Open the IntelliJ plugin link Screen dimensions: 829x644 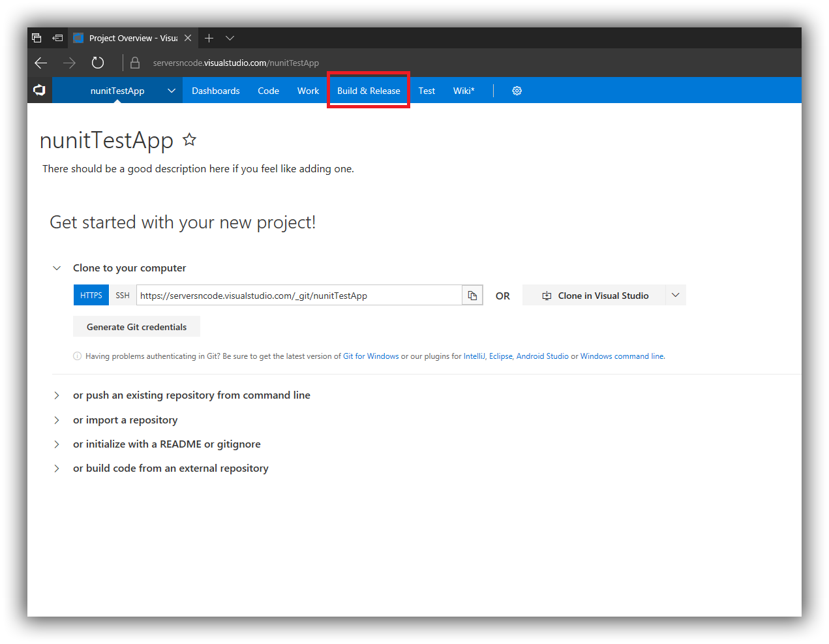(x=474, y=356)
